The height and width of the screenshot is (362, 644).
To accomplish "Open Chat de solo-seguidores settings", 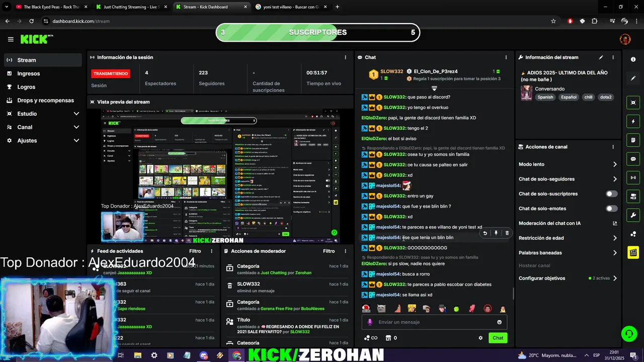I will pyautogui.click(x=568, y=179).
